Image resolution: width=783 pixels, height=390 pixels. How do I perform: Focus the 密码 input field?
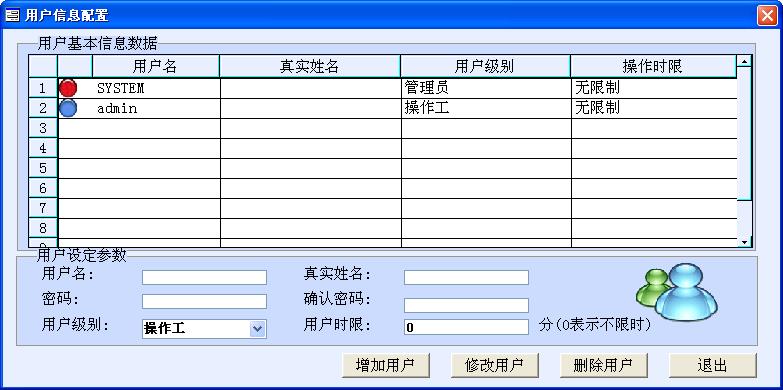coord(204,302)
